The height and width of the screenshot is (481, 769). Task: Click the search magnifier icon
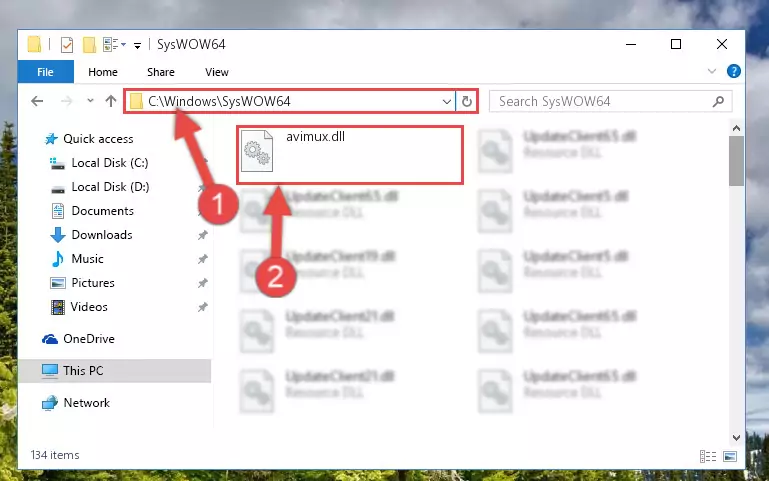click(718, 101)
